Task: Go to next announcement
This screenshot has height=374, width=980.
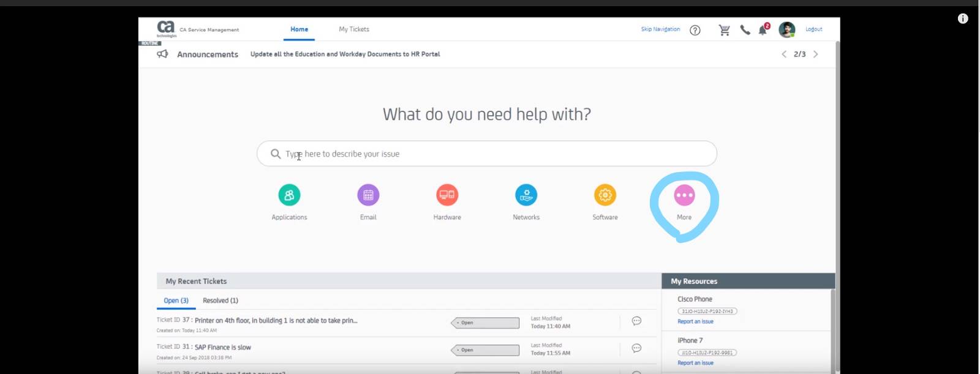Action: (816, 54)
